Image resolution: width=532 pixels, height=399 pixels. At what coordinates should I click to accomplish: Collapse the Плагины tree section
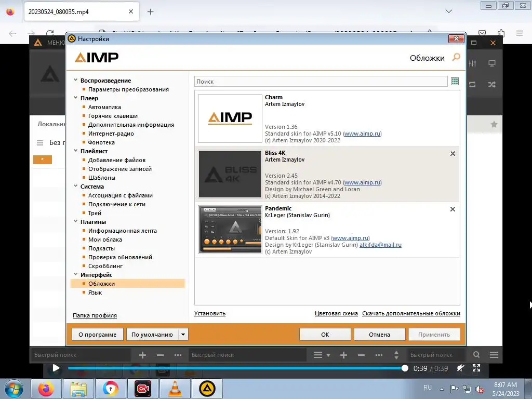(76, 221)
